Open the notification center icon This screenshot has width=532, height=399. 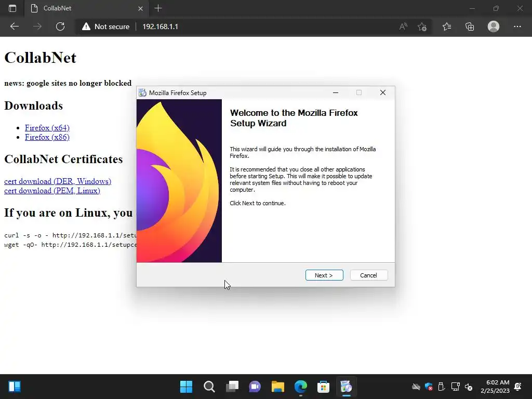pyautogui.click(x=518, y=387)
